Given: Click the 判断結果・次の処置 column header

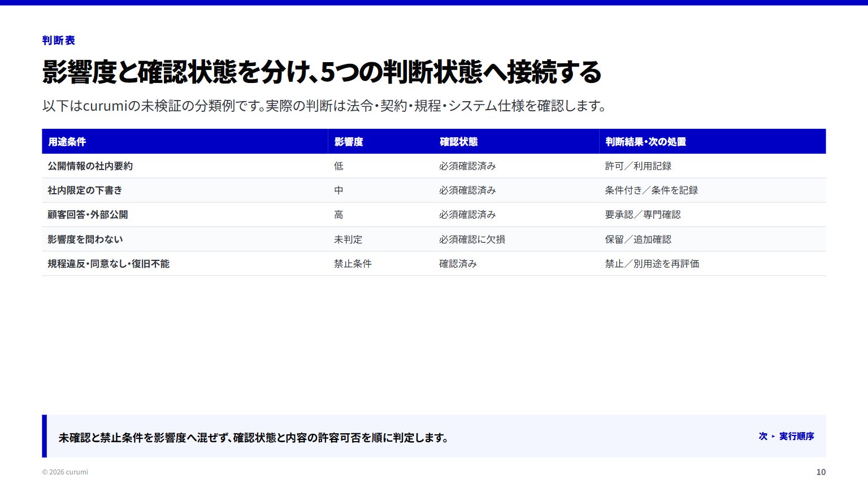Looking at the screenshot, I should (645, 142).
